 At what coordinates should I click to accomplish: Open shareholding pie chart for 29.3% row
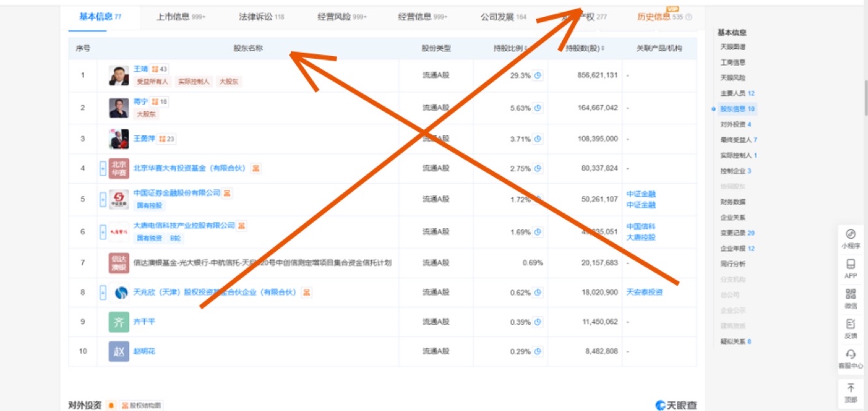[x=538, y=75]
